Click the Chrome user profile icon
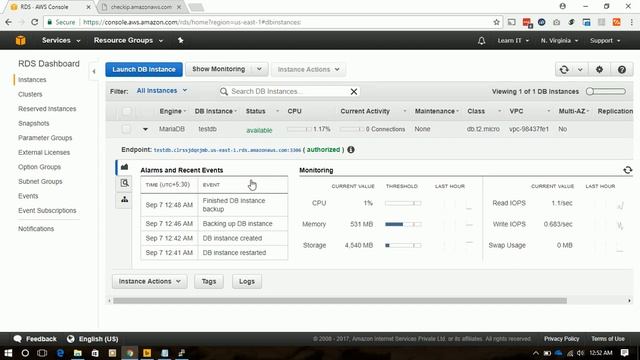Image resolution: width=640 pixels, height=360 pixels. [x=562, y=6]
